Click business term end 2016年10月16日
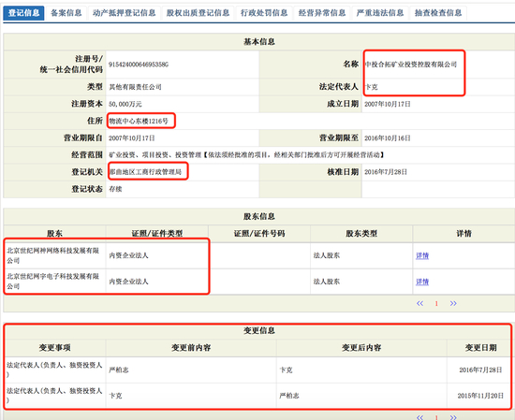This screenshot has height=420, width=515. coord(388,138)
